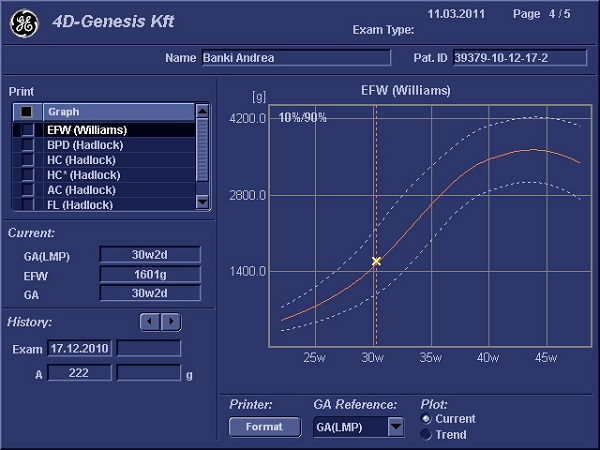Click yellow X marker on EFW curve
The image size is (600, 450).
click(376, 261)
